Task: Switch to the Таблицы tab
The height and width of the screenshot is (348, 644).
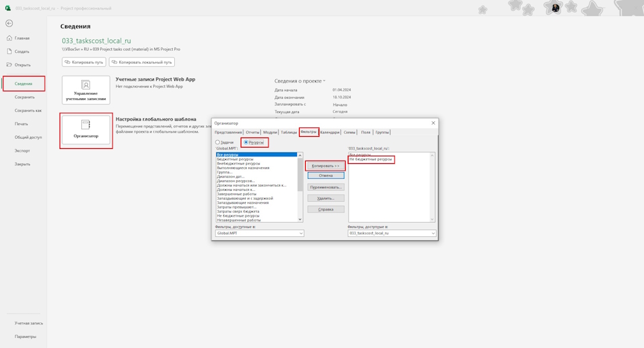Action: tap(289, 132)
